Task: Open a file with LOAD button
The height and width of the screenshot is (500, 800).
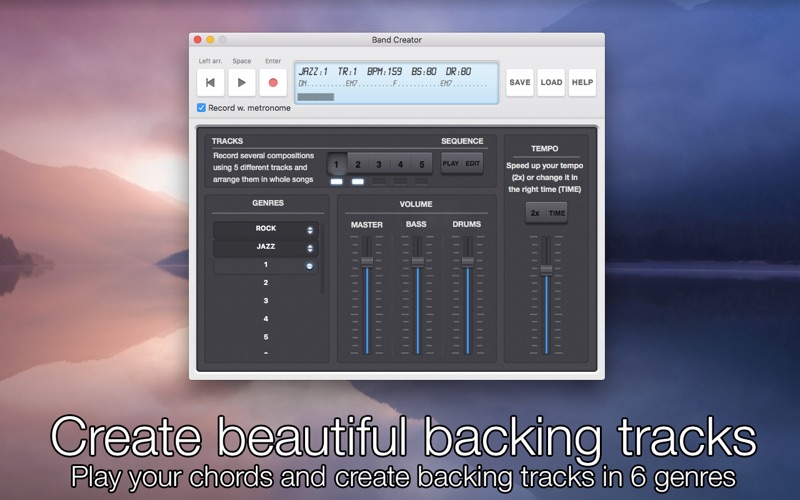Action: 551,83
